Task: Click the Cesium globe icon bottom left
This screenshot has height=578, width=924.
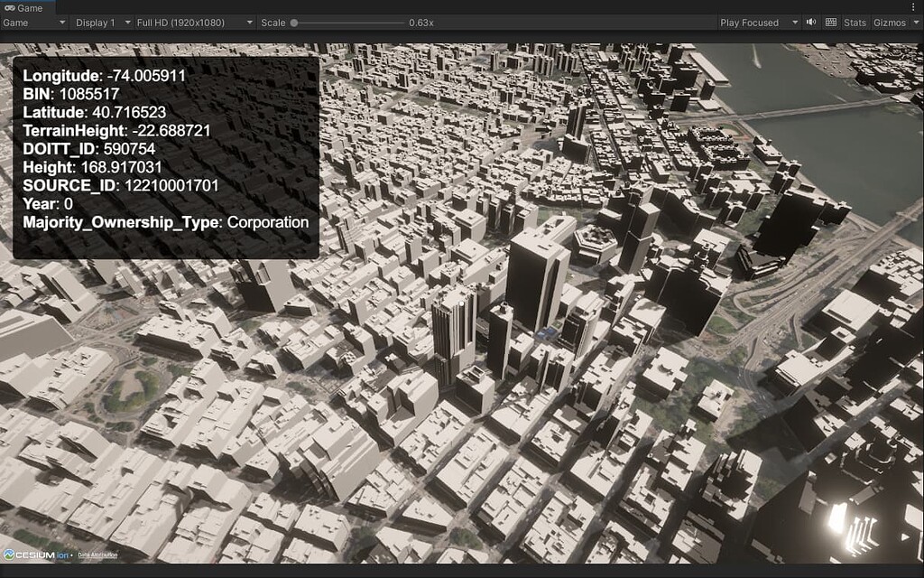Action: [x=8, y=554]
